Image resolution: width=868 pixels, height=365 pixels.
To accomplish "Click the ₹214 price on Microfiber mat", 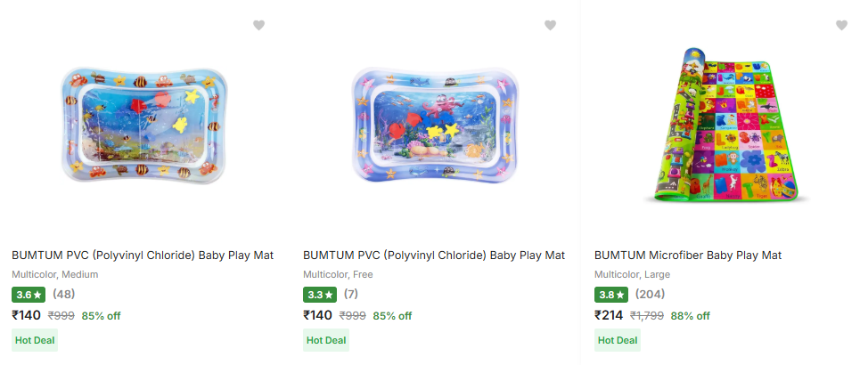I will tap(609, 315).
